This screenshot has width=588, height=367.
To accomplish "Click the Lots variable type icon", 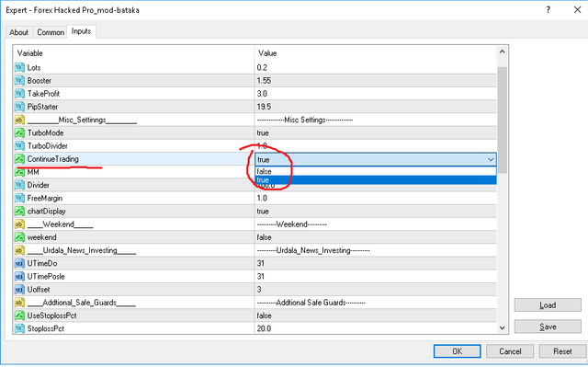I will [x=19, y=67].
